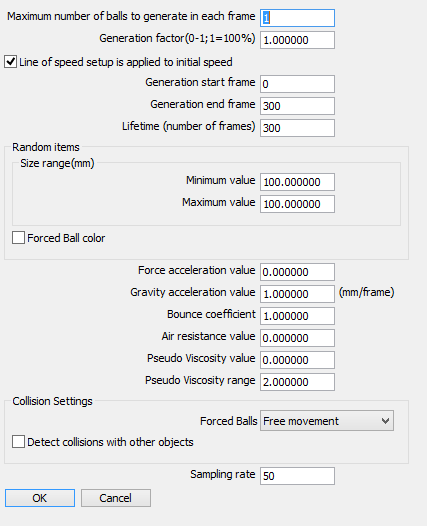This screenshot has width=427, height=526.
Task: Click the Cancel button
Action: [116, 498]
